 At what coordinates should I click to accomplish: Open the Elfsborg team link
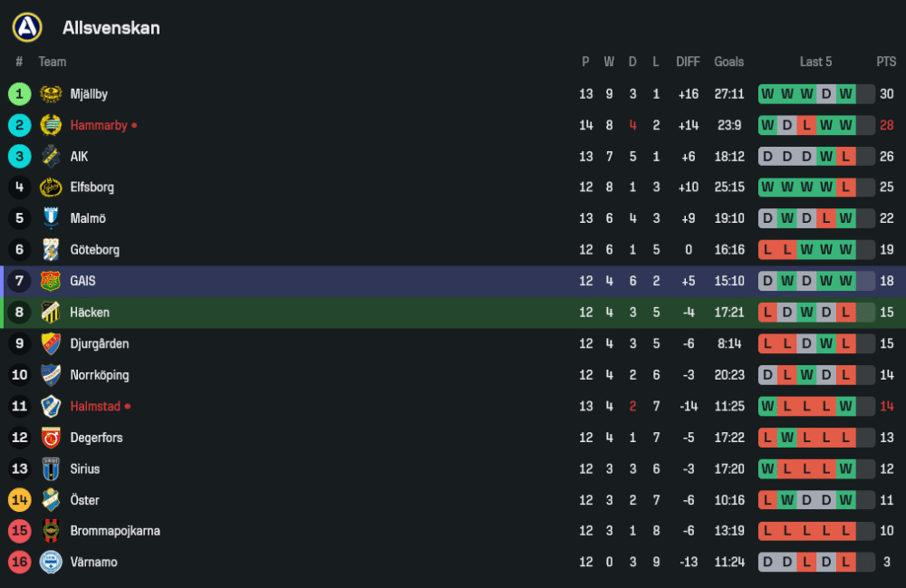pyautogui.click(x=92, y=188)
